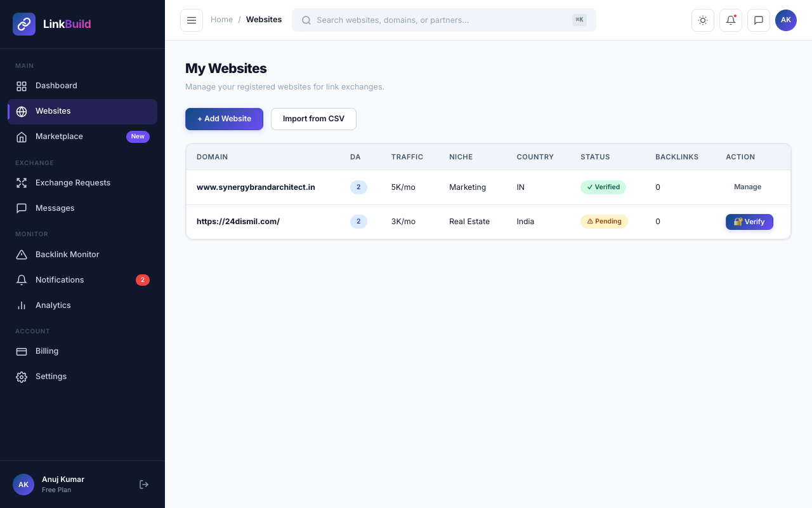This screenshot has width=812, height=508.
Task: Click the Exchange Requests arrows icon
Action: coord(22,183)
